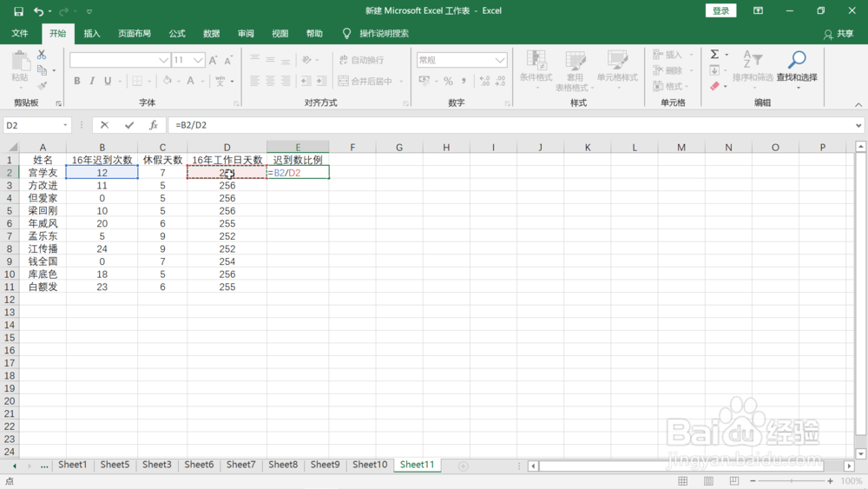The image size is (868, 489).
Task: Open Sort and Filter (排序和筛选)
Action: [x=753, y=69]
